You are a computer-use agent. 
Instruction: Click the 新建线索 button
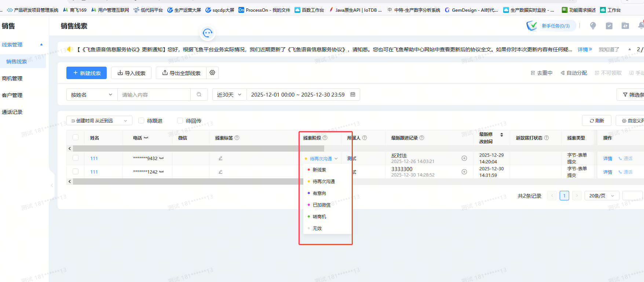tap(87, 73)
